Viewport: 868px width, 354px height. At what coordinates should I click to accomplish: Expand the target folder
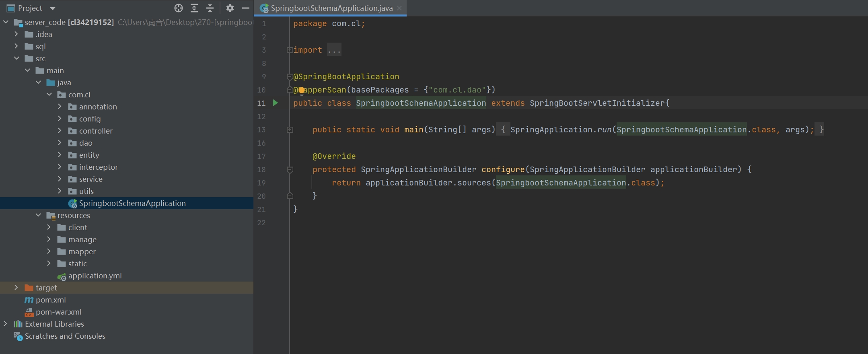(16, 288)
